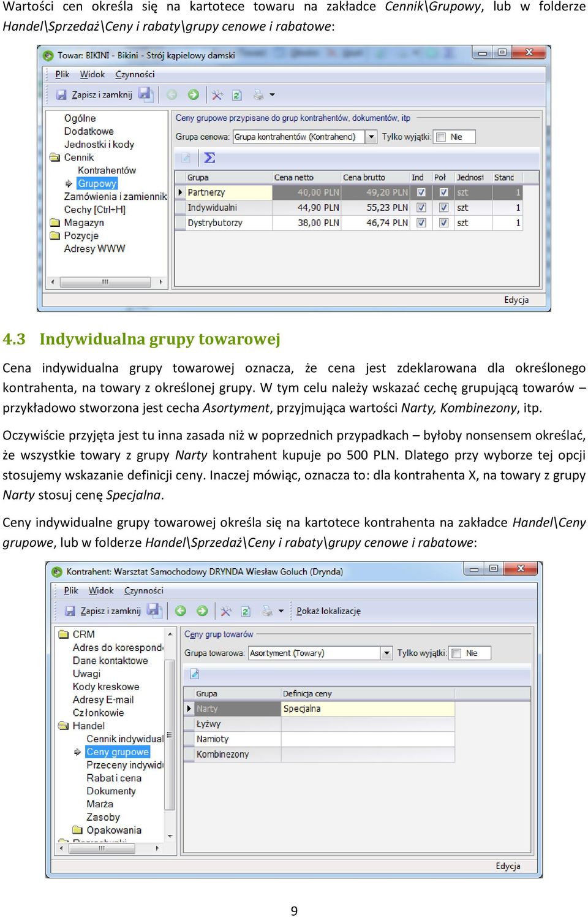
Task: Click Zapisz i zamknij in Kontrahent window
Action: (x=103, y=611)
